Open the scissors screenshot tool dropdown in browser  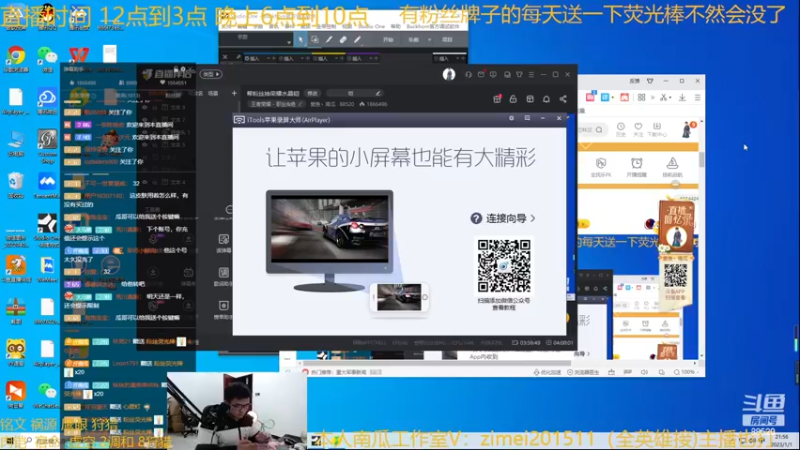click(665, 97)
